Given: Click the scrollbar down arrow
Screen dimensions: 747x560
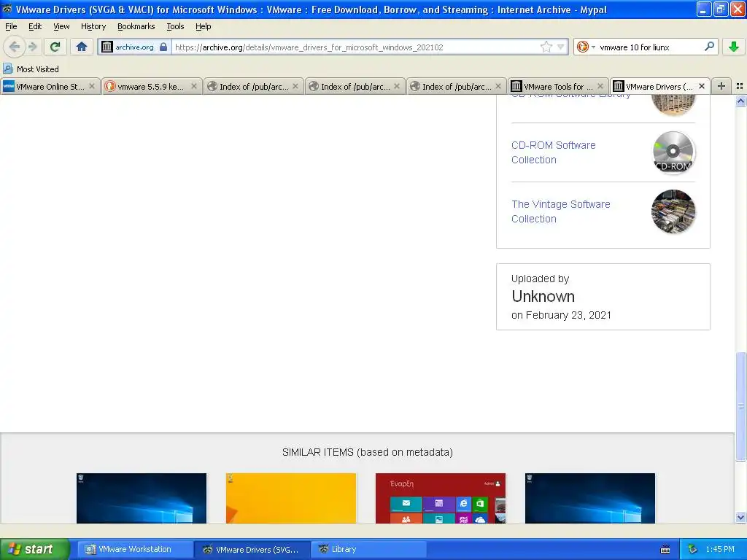Looking at the screenshot, I should [740, 517].
